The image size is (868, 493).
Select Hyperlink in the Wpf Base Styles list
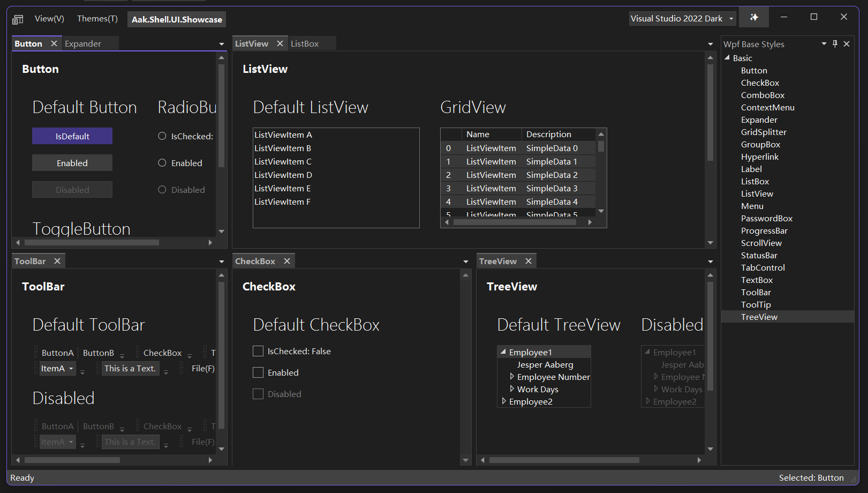[x=760, y=156]
